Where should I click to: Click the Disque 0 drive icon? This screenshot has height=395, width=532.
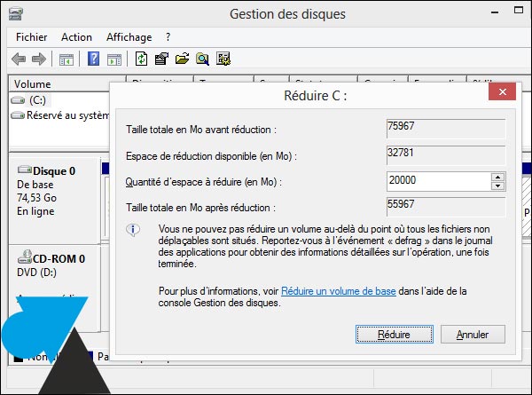pos(25,170)
